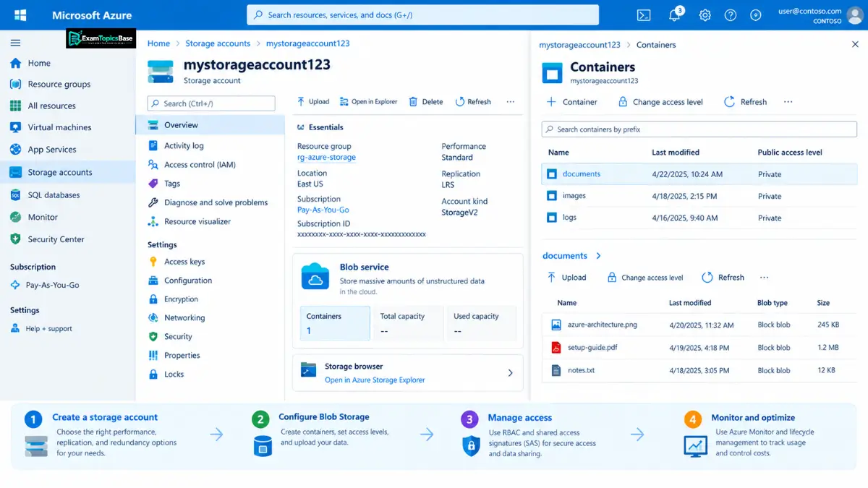The width and height of the screenshot is (868, 488).
Task: Select Overview in the resource menu
Action: tap(210, 125)
